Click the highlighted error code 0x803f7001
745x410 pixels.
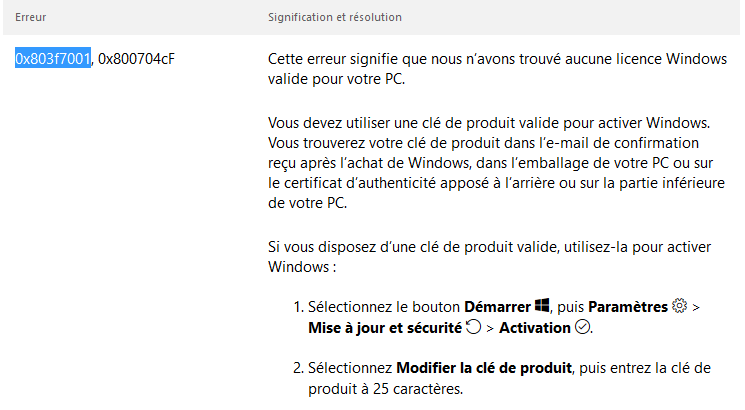53,59
